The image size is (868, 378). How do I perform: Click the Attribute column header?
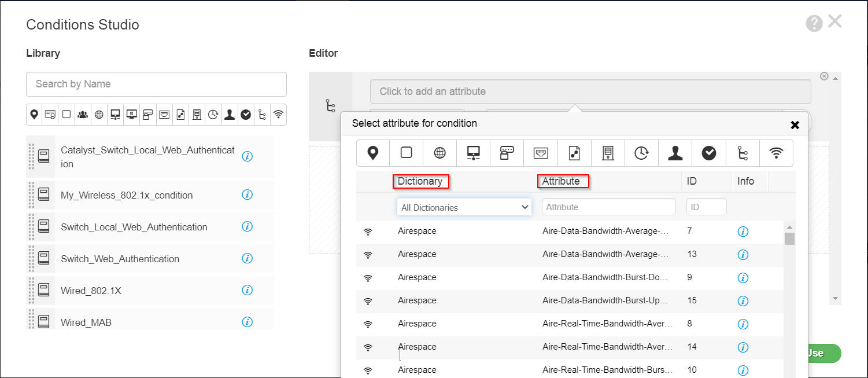[563, 181]
